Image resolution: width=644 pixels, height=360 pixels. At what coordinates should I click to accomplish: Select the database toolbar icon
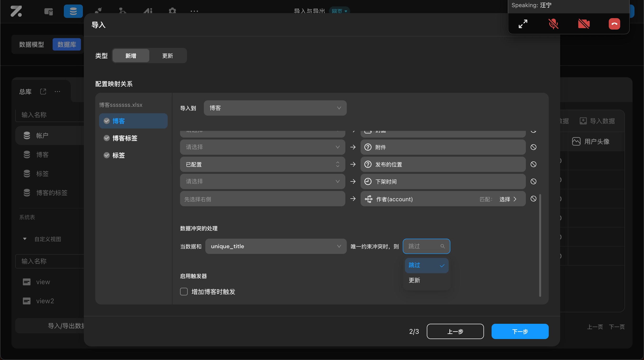73,11
